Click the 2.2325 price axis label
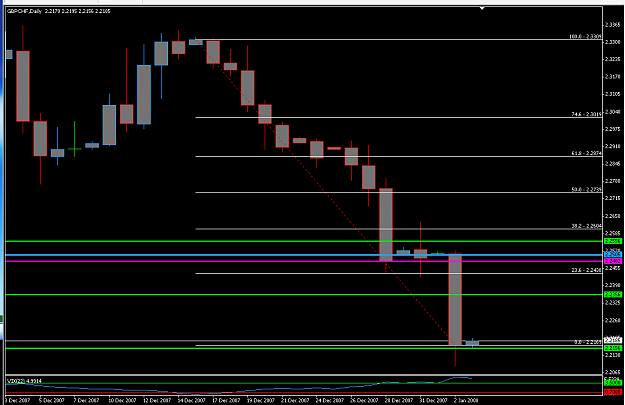This screenshot has height=405, width=625. click(613, 303)
